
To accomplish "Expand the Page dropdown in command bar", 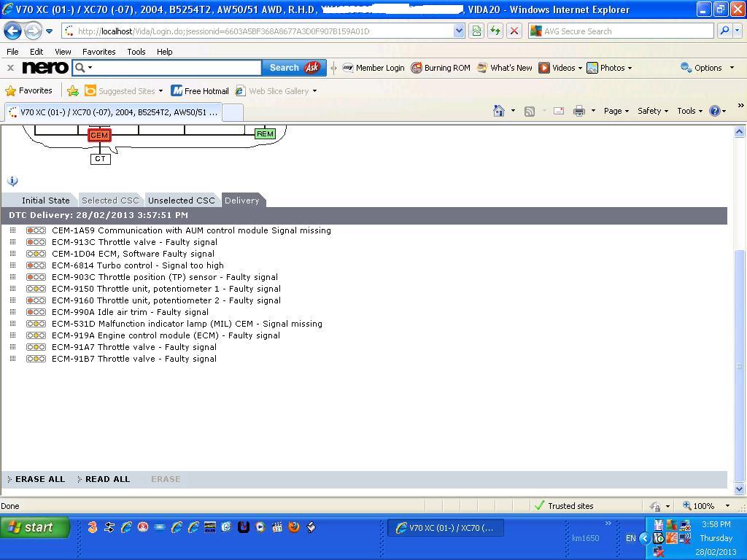I will click(x=616, y=111).
